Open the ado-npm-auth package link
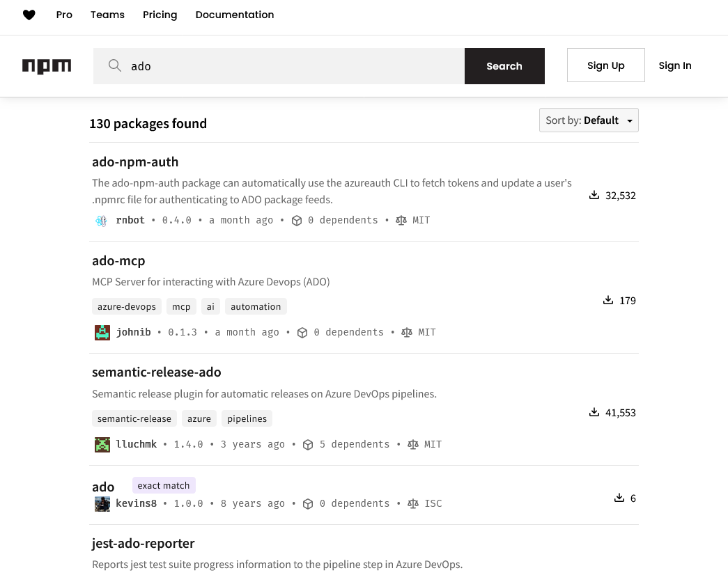This screenshot has height=575, width=728. point(135,162)
